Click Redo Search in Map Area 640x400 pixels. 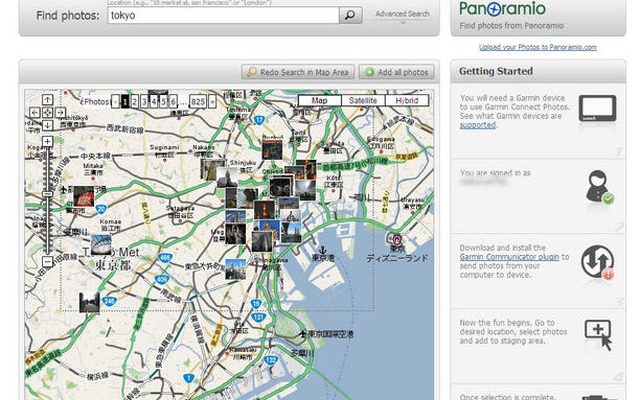[298, 72]
